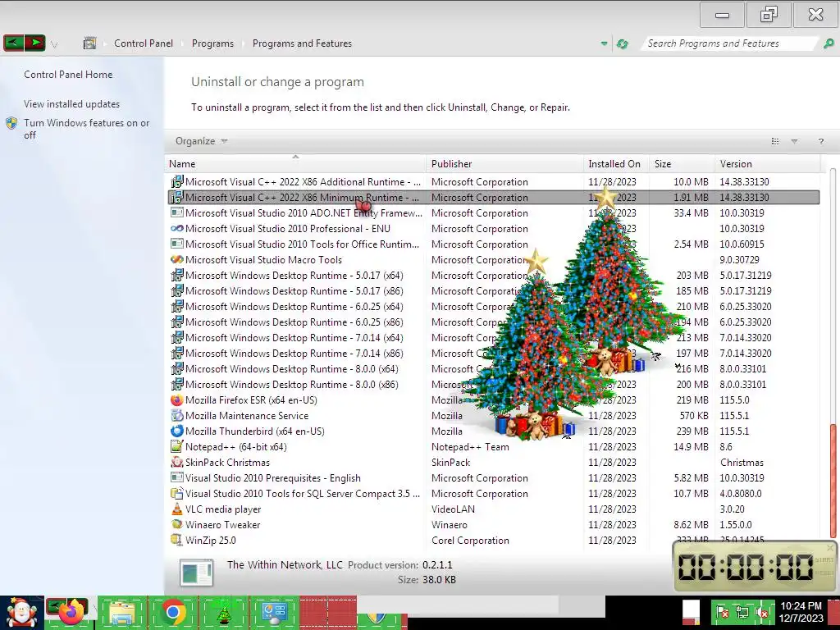Select VLC media player icon

177,509
